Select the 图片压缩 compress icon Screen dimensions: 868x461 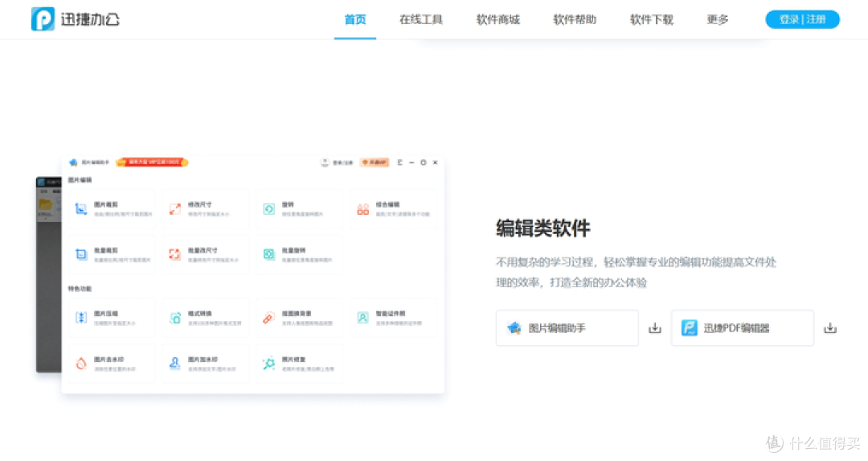[x=81, y=318]
